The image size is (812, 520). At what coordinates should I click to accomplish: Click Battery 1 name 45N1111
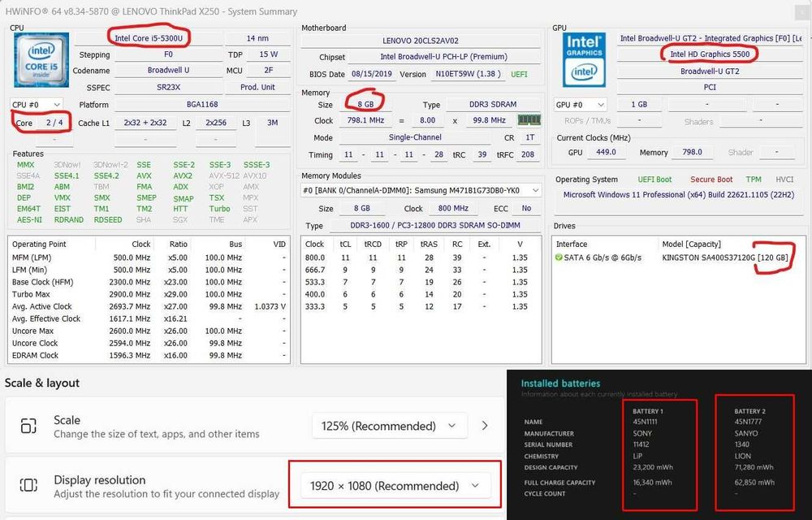pos(645,422)
